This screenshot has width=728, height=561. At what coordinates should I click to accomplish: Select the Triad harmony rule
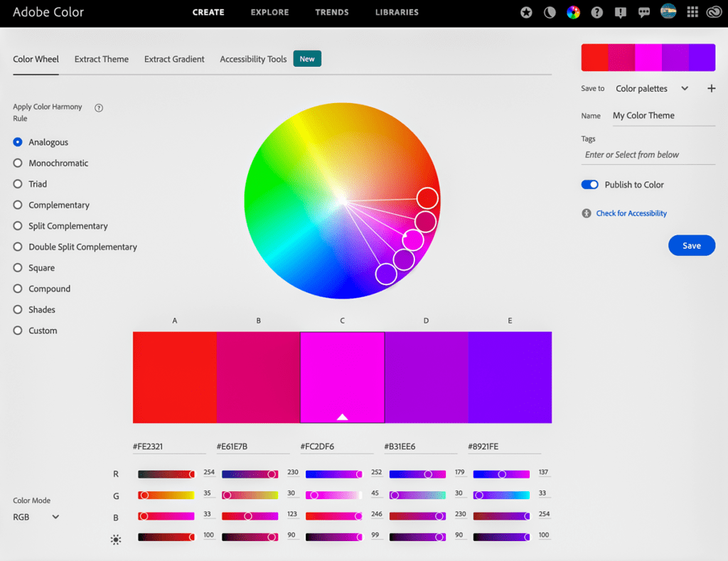30,184
